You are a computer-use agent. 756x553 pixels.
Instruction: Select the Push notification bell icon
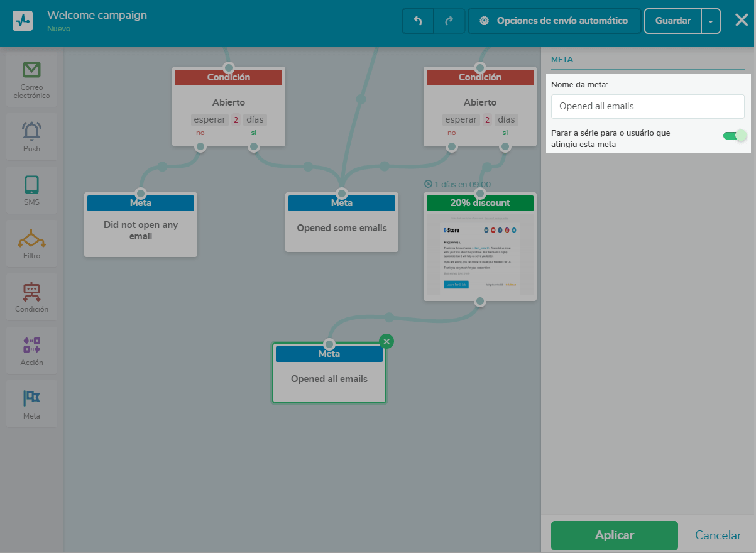pyautogui.click(x=31, y=131)
